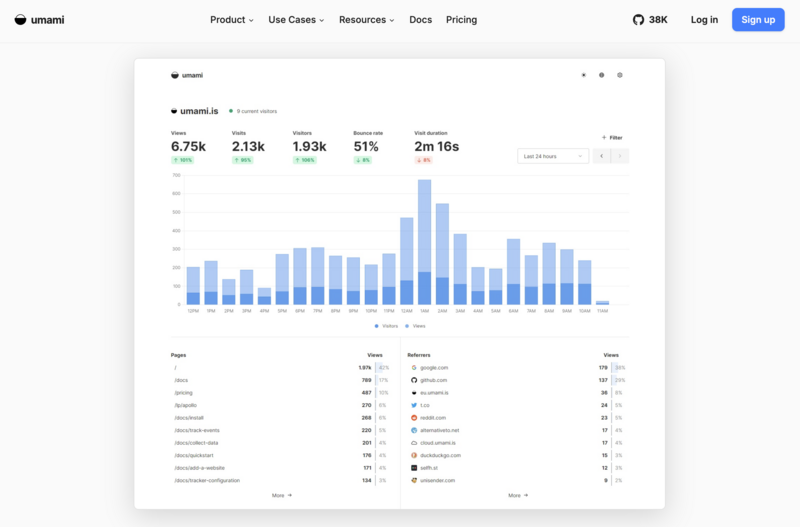Open the GitHub 38K stars link

(x=650, y=20)
